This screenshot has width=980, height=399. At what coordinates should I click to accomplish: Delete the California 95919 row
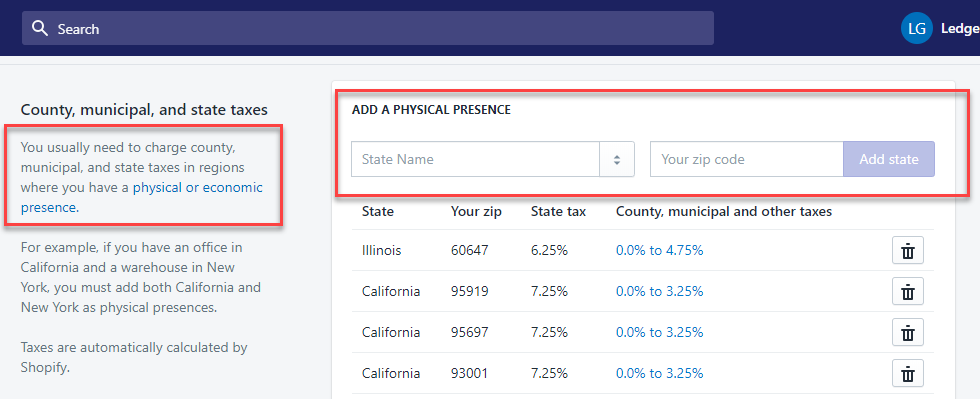coord(908,291)
